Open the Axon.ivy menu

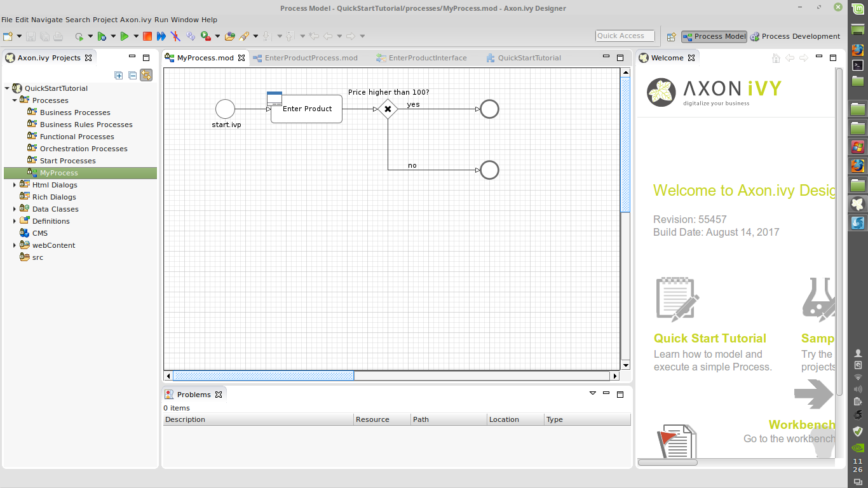(x=136, y=20)
